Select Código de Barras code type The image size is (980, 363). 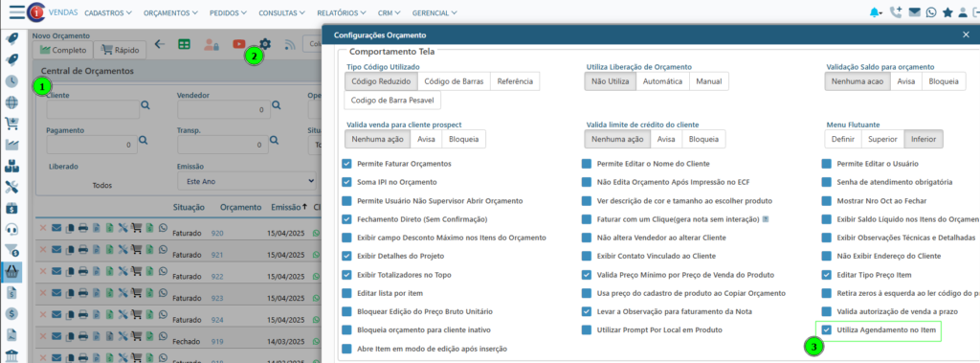pos(454,81)
